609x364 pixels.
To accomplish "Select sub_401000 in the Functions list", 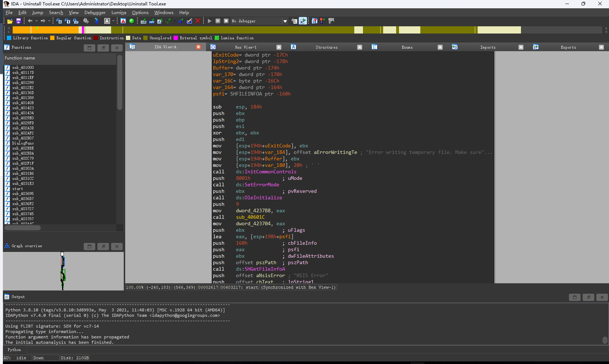I will tap(23, 68).
